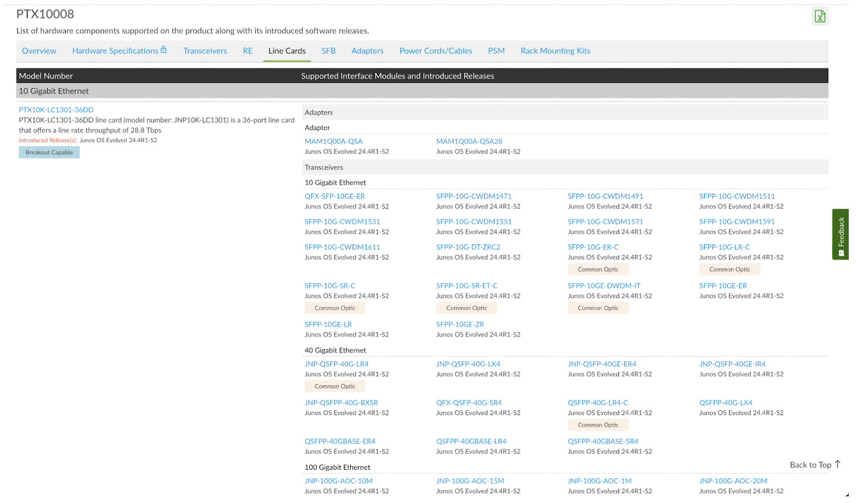Open the Feedback side tab
This screenshot has width=856, height=504.
tap(840, 234)
